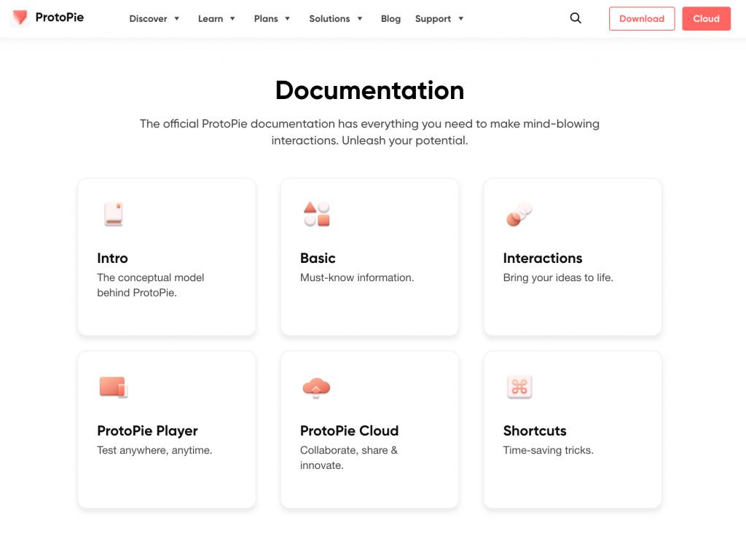Open the Learn menu
The image size is (746, 560).
coord(211,18)
